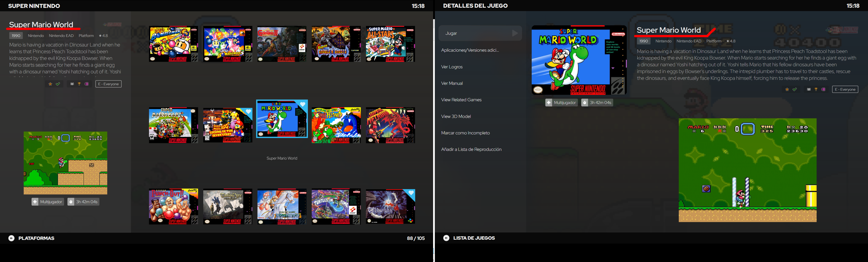
Task: Click Multijugador tag under the gameplay video
Action: coord(48,202)
